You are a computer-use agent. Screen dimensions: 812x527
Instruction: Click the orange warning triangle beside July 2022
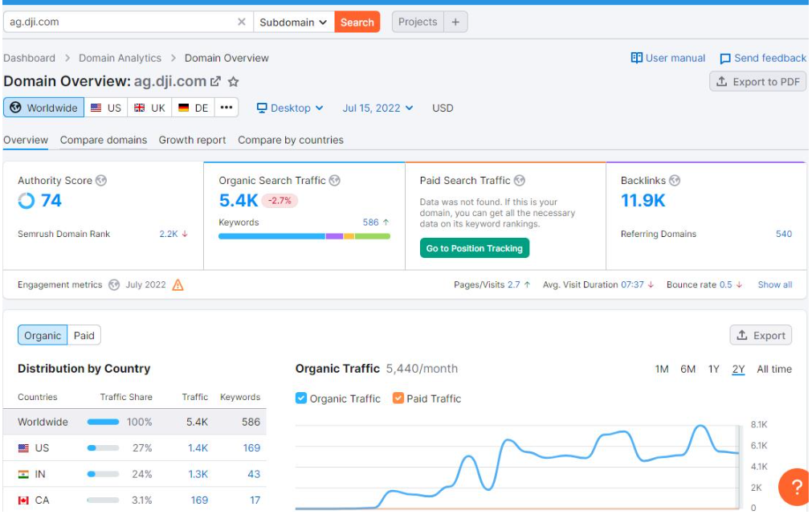(177, 284)
